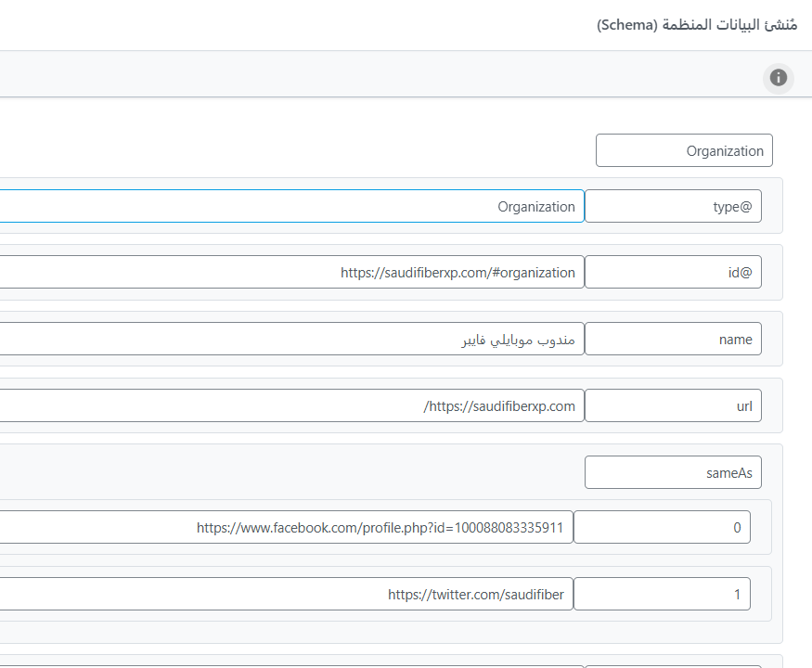Click the @type key field
Screen dimensions: 812x668
673,207
